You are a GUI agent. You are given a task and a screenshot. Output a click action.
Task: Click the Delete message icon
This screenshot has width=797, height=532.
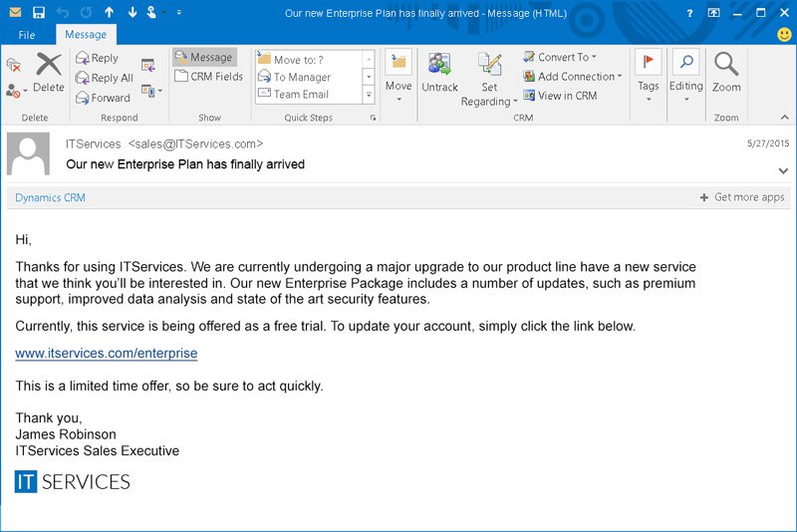[48, 68]
